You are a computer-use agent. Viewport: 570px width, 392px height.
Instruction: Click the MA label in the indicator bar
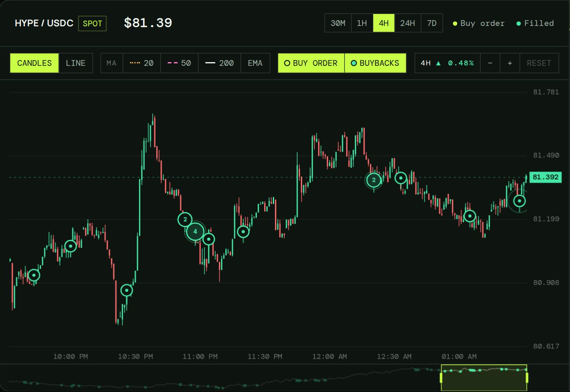(x=112, y=63)
